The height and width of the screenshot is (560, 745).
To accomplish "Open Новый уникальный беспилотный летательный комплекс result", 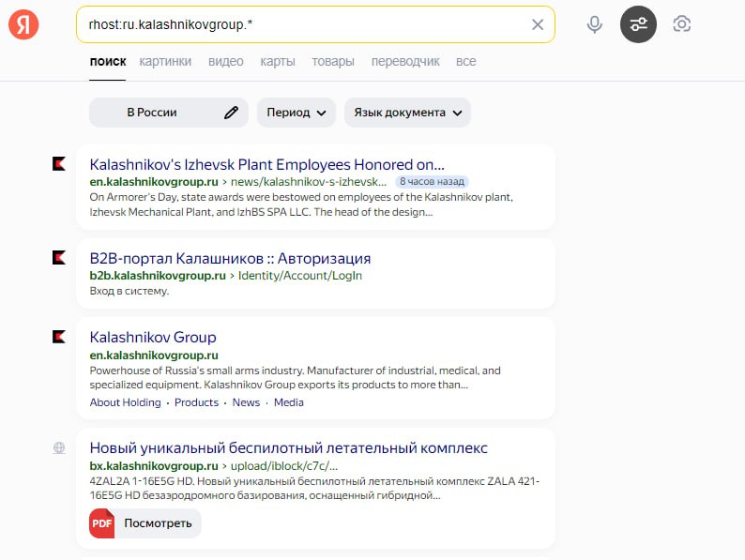I will click(x=288, y=447).
